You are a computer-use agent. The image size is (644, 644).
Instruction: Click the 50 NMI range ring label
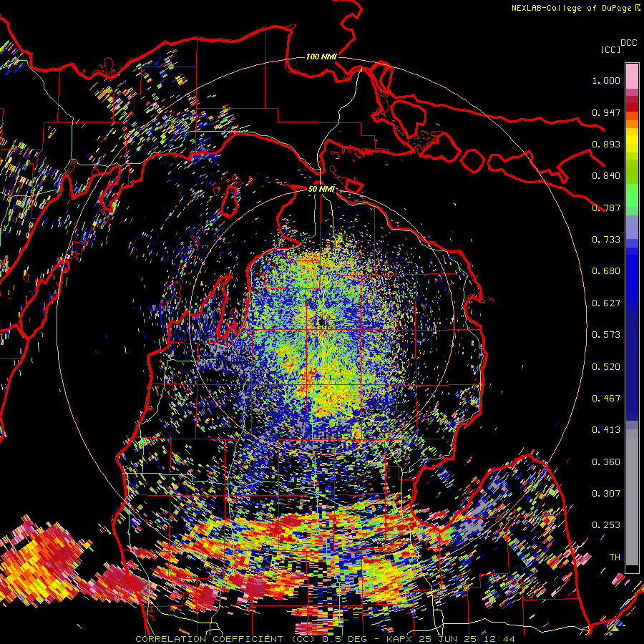321,189
